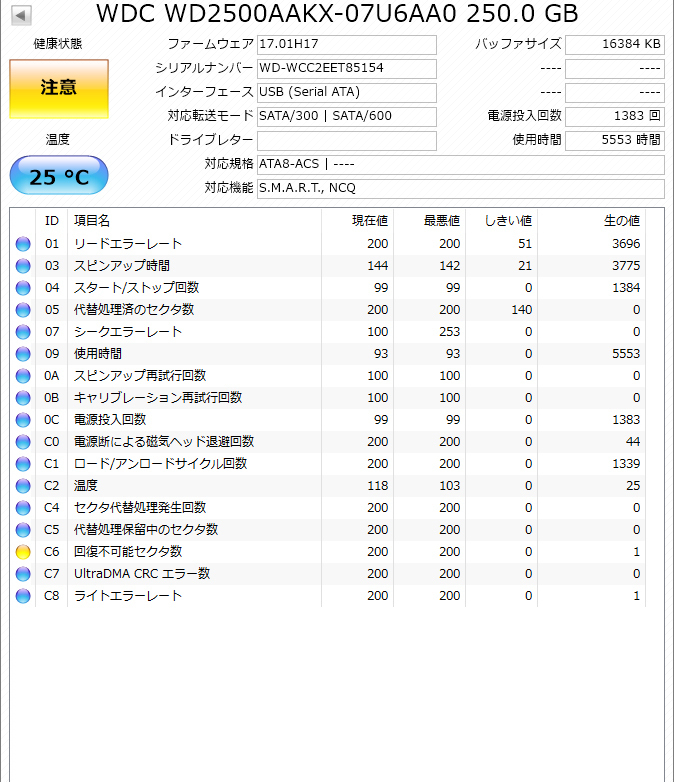The width and height of the screenshot is (674, 782).
Task: Select the power-on count field 1383 回
Action: click(x=615, y=116)
